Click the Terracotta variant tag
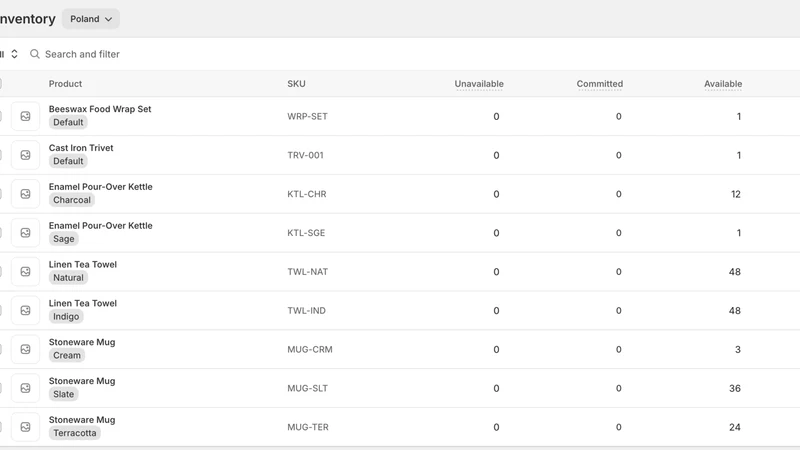The height and width of the screenshot is (450, 800). pyautogui.click(x=75, y=433)
